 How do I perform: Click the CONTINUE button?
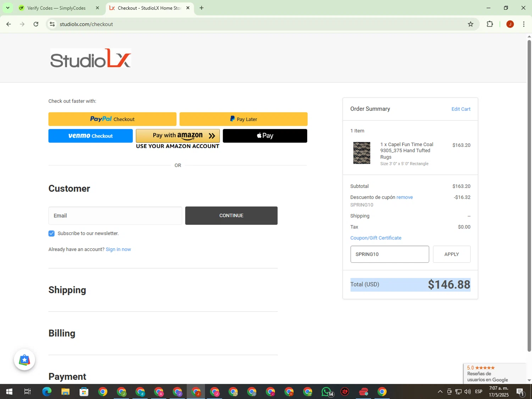pos(231,216)
